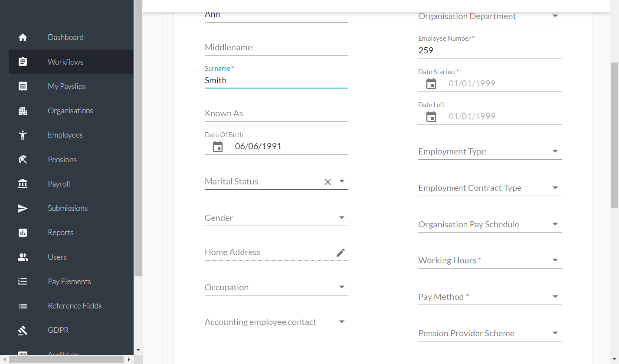The width and height of the screenshot is (619, 364).
Task: Open the Date Started calendar icon
Action: tap(431, 84)
